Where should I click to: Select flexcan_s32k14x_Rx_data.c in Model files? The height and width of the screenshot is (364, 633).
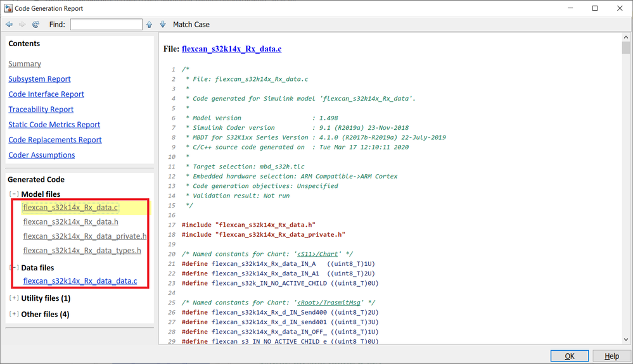[70, 208]
